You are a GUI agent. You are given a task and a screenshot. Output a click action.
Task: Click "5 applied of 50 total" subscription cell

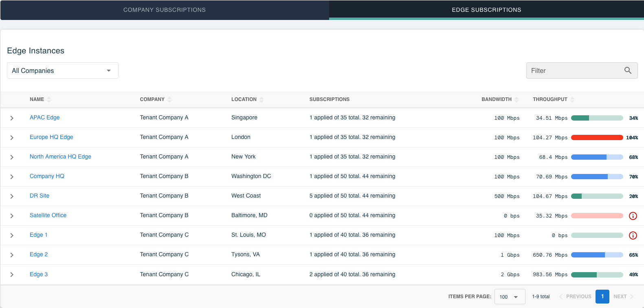pos(352,196)
